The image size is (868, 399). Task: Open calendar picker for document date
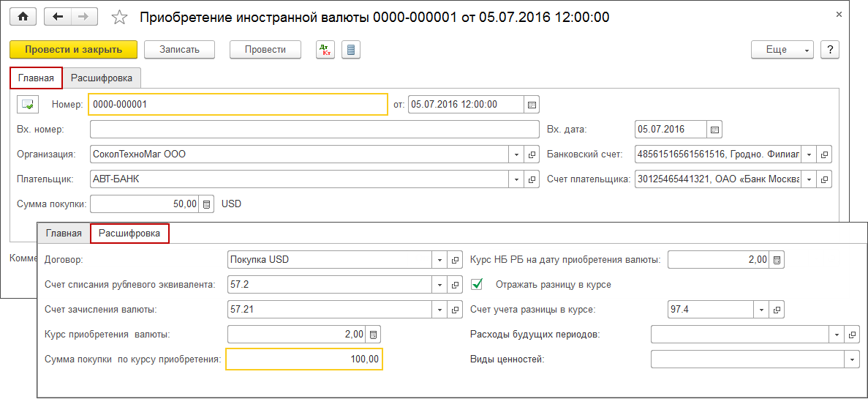532,104
